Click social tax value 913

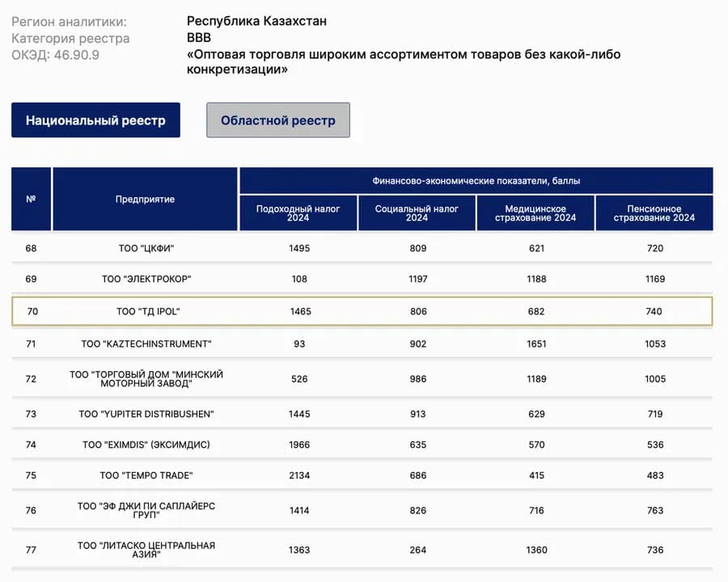tap(418, 414)
